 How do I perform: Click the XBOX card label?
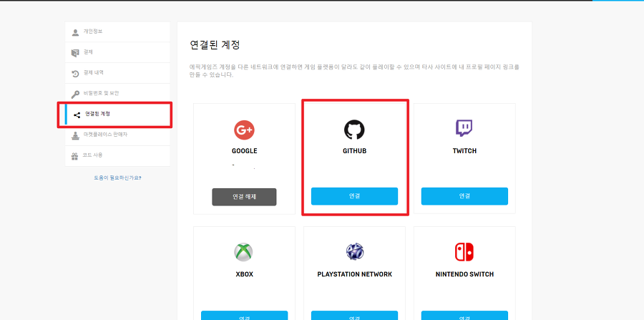(x=245, y=274)
